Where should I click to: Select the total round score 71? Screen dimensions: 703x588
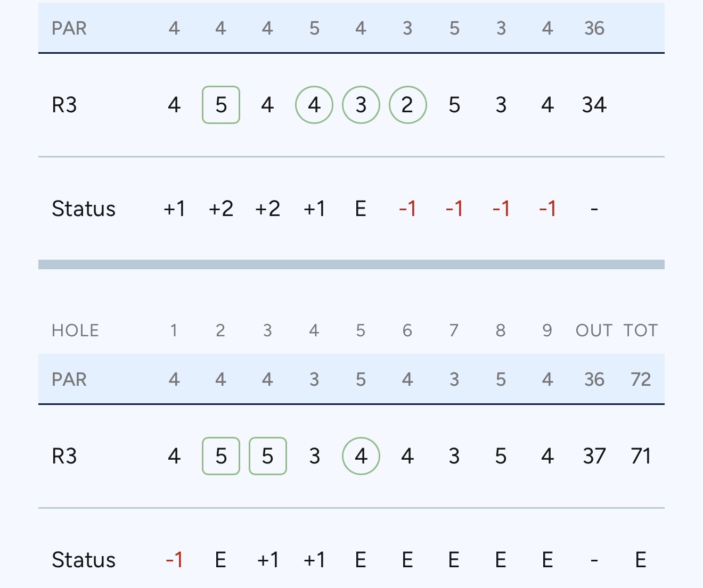641,456
